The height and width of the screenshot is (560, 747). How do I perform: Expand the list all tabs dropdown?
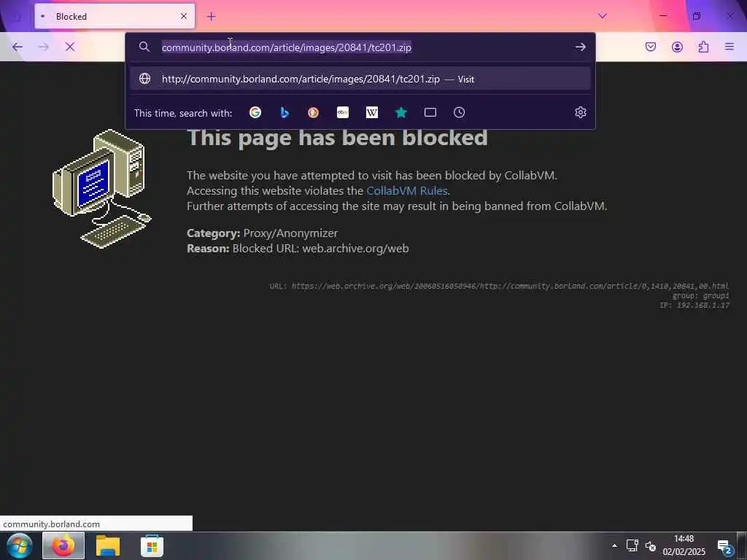coord(603,16)
